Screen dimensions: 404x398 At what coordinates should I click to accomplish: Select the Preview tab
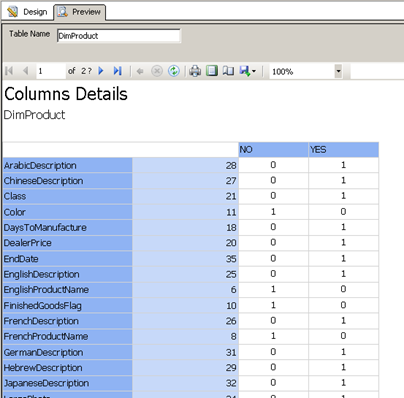(80, 12)
